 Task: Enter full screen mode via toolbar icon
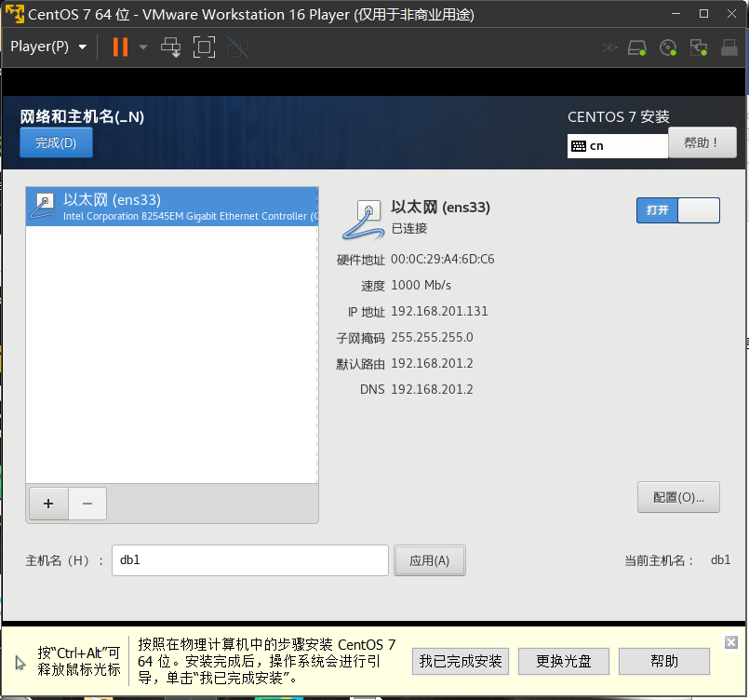coord(204,47)
